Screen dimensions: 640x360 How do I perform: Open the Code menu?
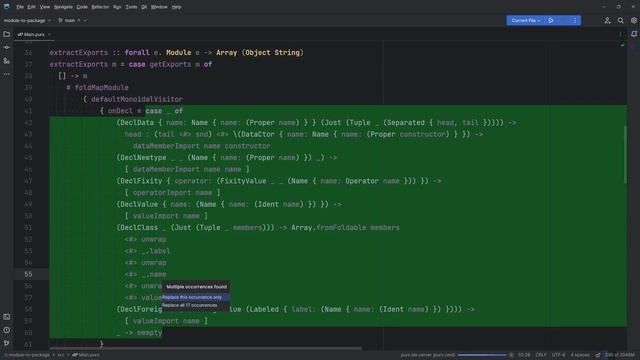click(82, 7)
